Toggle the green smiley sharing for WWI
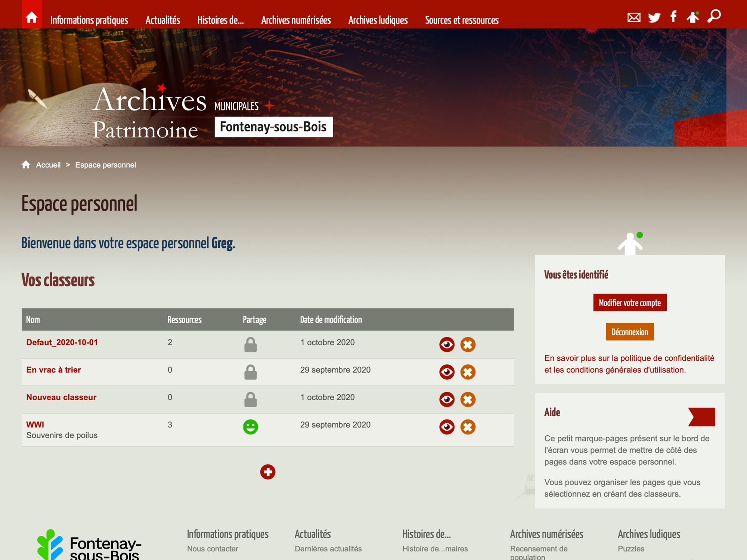747x560 pixels. coord(250,427)
